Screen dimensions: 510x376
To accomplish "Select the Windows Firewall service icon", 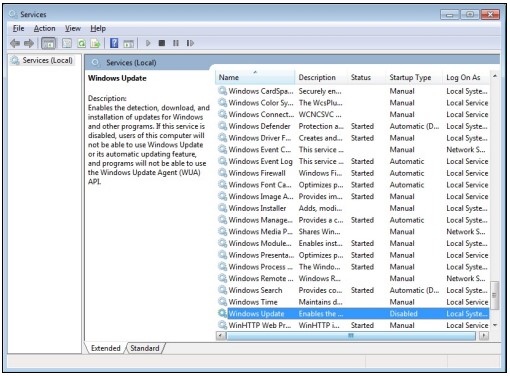I will (222, 173).
